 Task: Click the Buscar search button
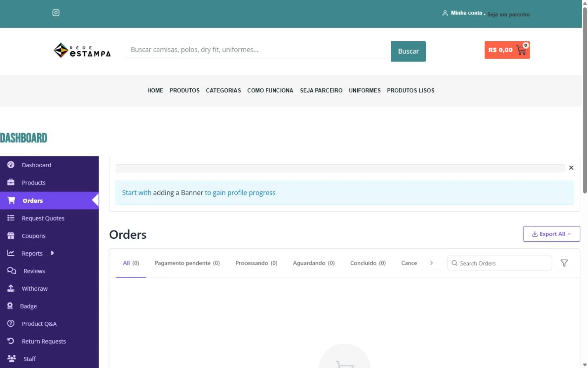409,51
